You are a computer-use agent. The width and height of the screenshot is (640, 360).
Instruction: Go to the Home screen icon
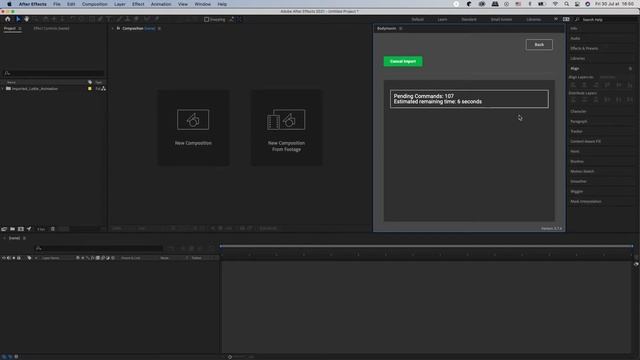click(7, 19)
